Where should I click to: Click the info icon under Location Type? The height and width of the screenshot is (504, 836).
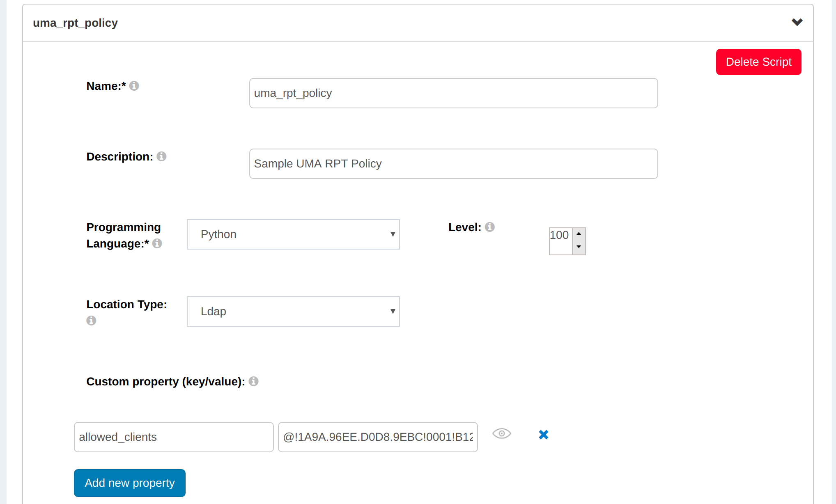(x=91, y=321)
